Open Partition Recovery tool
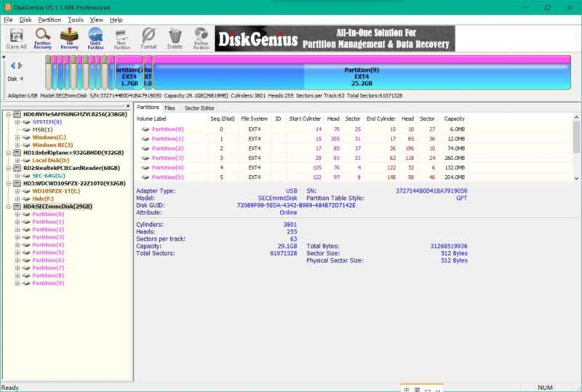 click(43, 38)
